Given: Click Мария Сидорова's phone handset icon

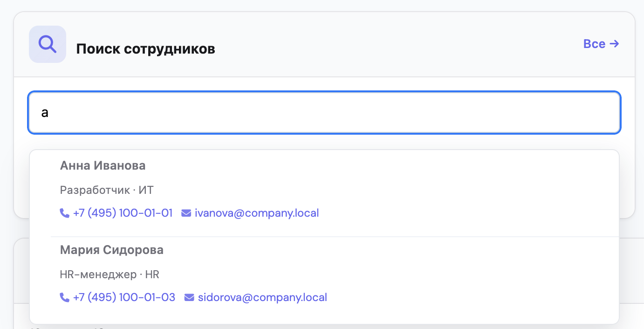Looking at the screenshot, I should coord(65,297).
